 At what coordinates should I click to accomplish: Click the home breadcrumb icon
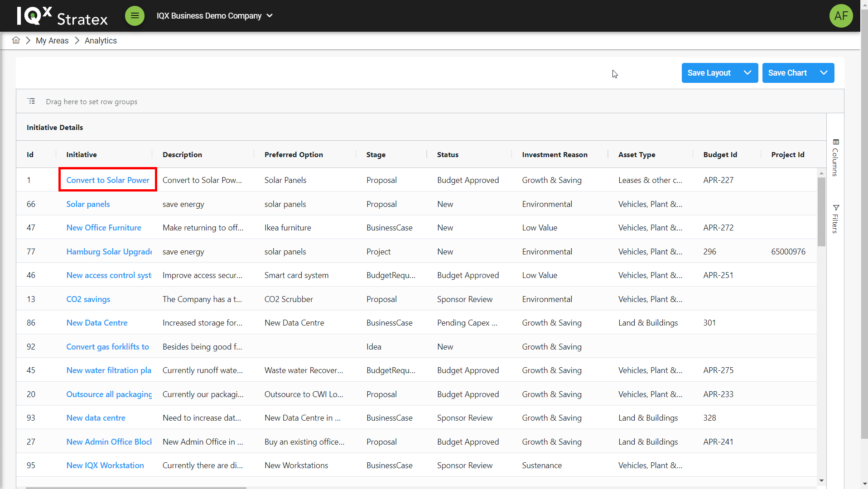16,40
